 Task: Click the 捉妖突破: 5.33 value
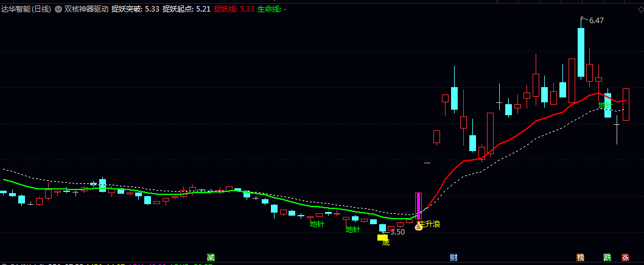136,9
